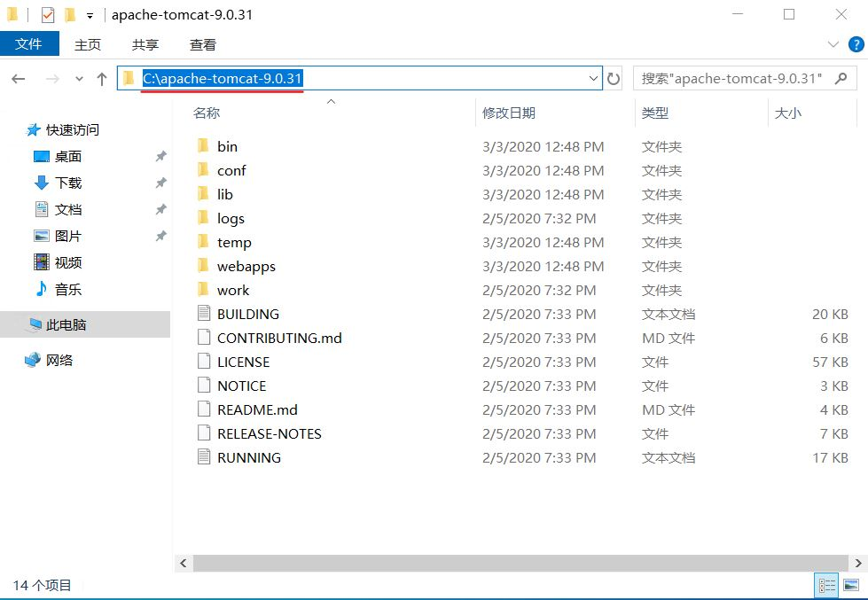
Task: Select the README.md file icon
Action: 204,409
